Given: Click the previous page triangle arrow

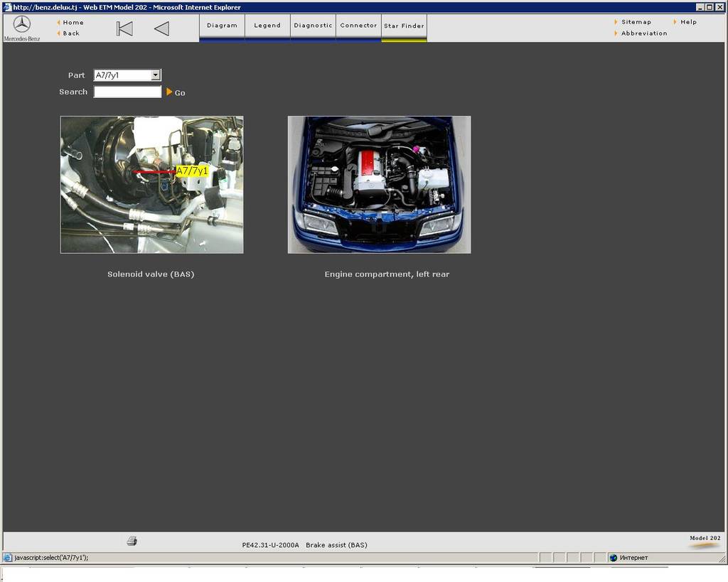Looking at the screenshot, I should click(x=161, y=28).
